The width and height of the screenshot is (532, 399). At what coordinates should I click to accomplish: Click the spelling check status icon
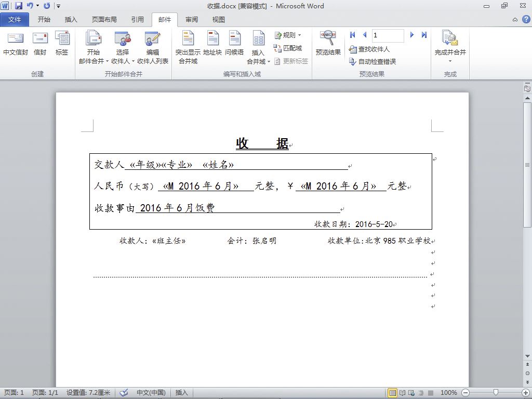124,393
